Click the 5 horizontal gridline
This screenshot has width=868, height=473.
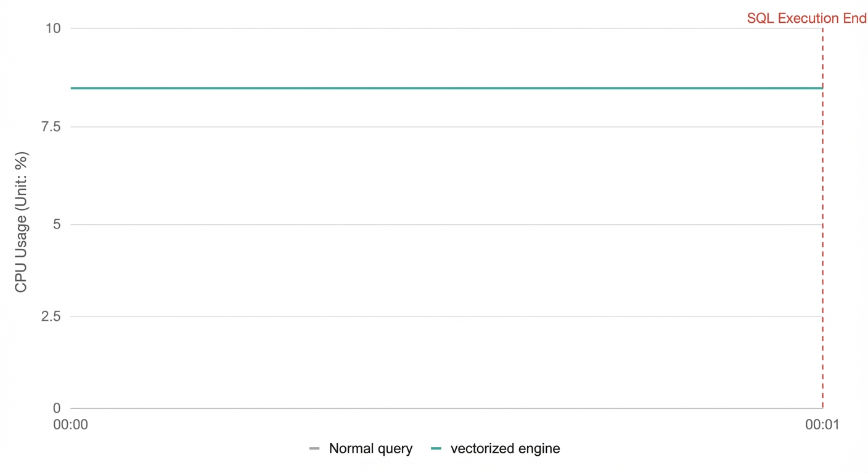[x=446, y=224]
